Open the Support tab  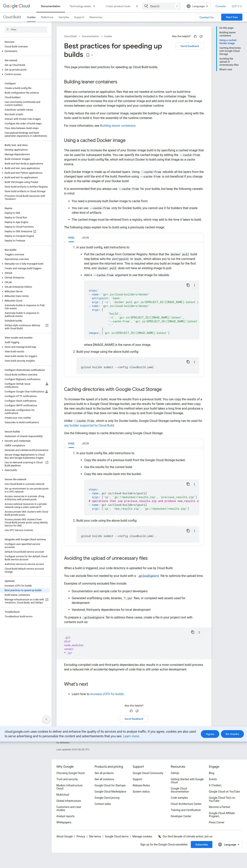pos(79,17)
